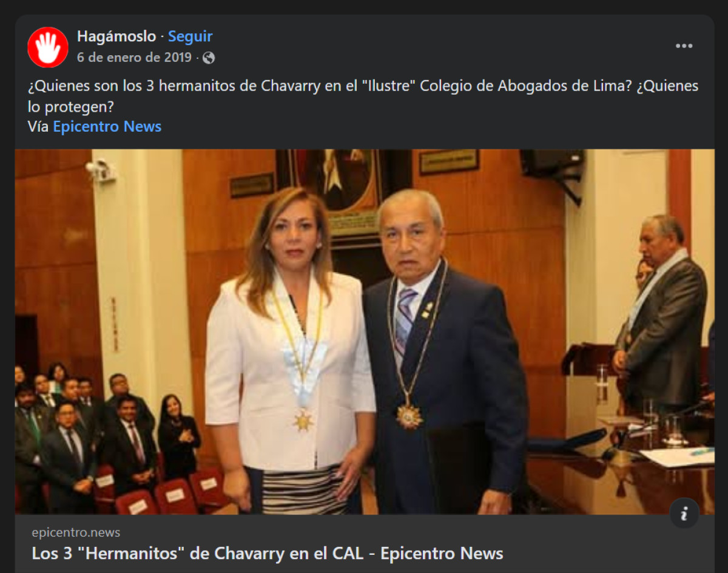
Task: Open the article title Los 3 "Hermanitos" de Chavarry
Action: coord(268,554)
